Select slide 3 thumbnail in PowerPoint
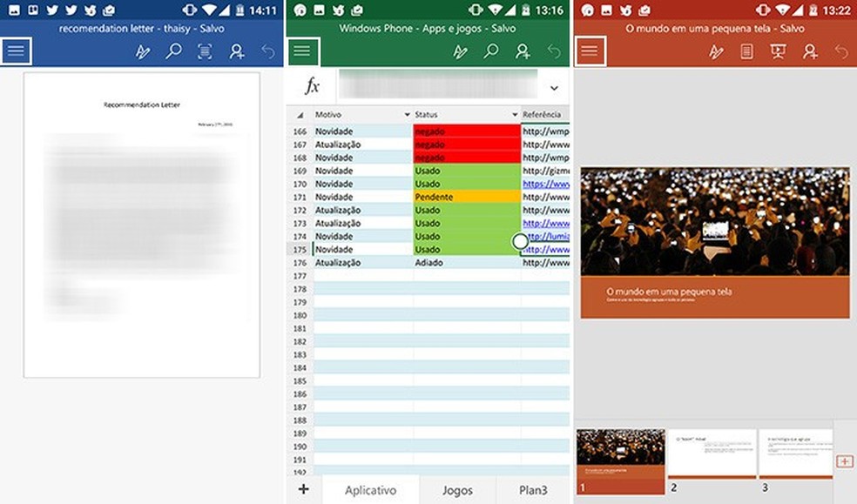Viewport: 857px width, 504px height. (x=796, y=454)
